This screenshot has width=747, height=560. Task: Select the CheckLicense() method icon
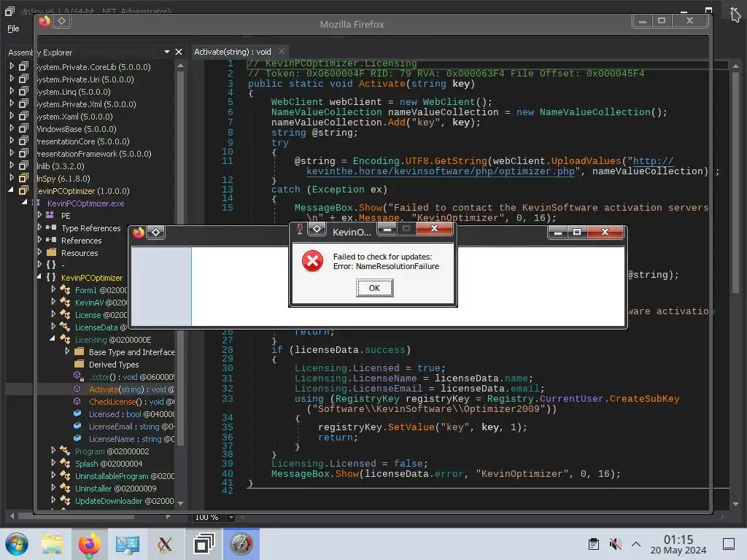77,402
